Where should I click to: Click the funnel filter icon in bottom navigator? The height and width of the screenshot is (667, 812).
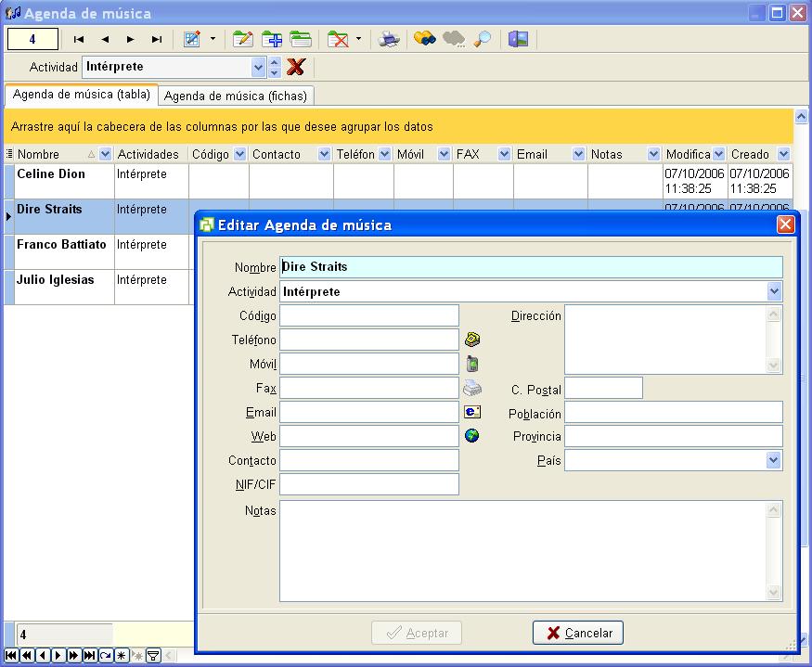[153, 656]
